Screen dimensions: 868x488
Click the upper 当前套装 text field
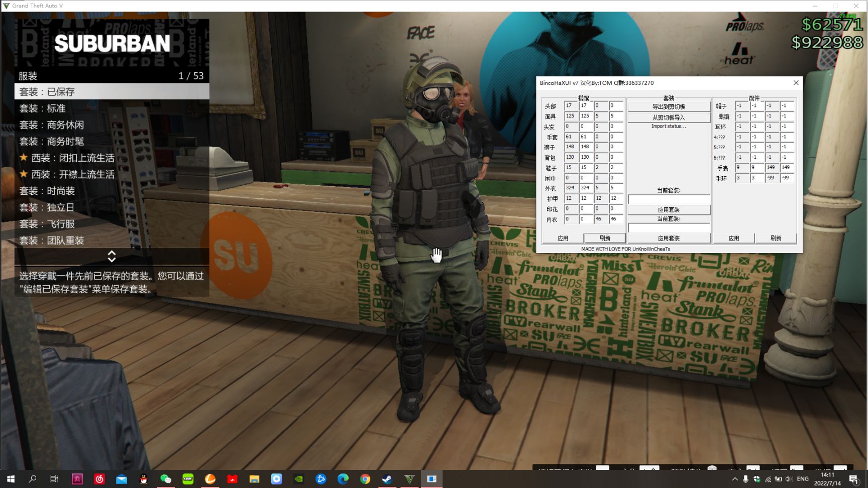click(669, 199)
